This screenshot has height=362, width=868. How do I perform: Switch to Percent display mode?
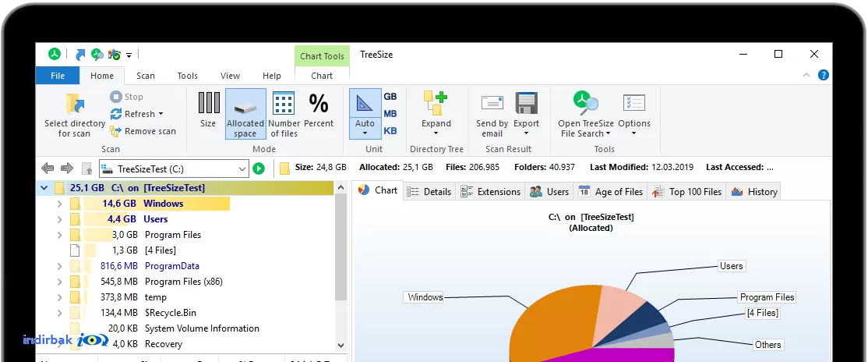(x=319, y=110)
